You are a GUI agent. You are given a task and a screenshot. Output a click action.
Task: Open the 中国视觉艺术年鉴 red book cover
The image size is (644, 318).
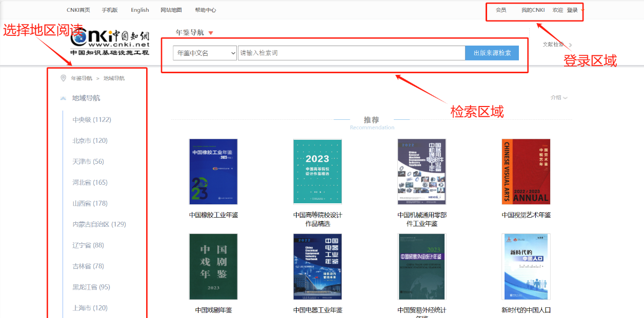point(526,172)
